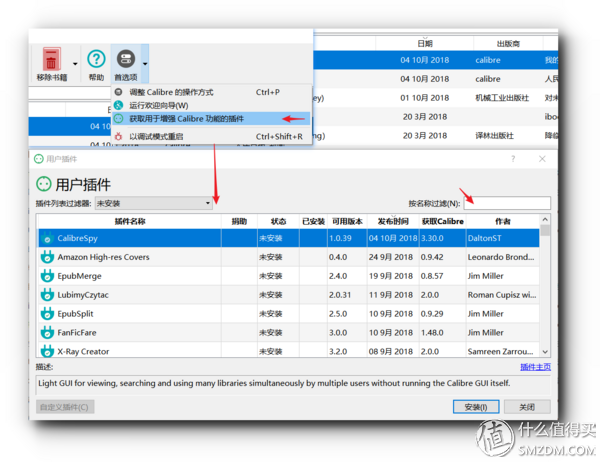600x462 pixels.
Task: Click the scroll up arrow of plugin list
Action: point(545,219)
